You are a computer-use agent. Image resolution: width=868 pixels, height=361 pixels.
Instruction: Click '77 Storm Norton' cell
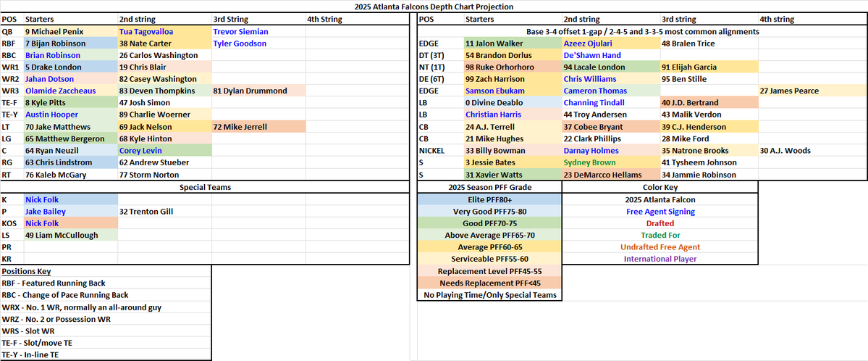click(165, 174)
